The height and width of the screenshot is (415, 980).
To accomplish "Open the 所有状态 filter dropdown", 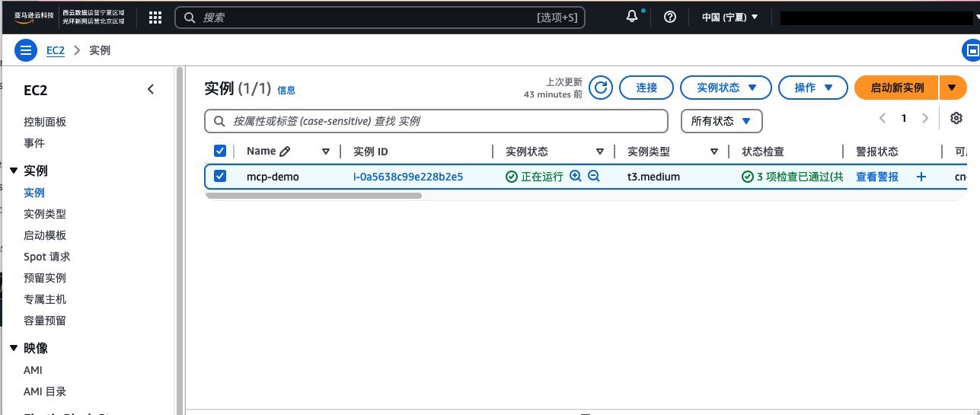I will tap(721, 121).
